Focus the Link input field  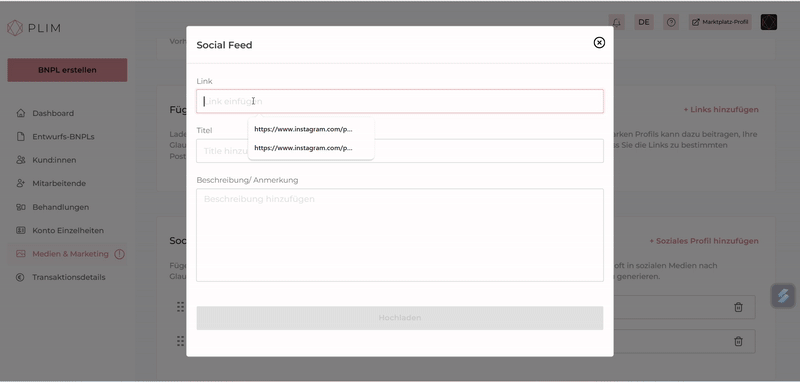point(399,101)
